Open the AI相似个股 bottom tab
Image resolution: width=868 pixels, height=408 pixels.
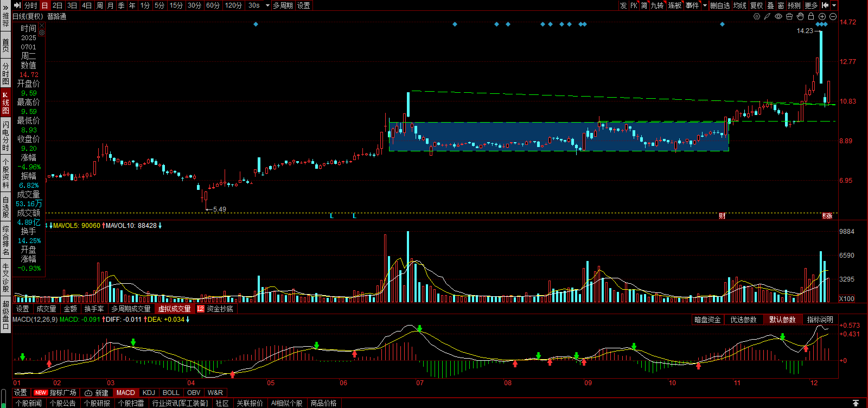pyautogui.click(x=286, y=403)
